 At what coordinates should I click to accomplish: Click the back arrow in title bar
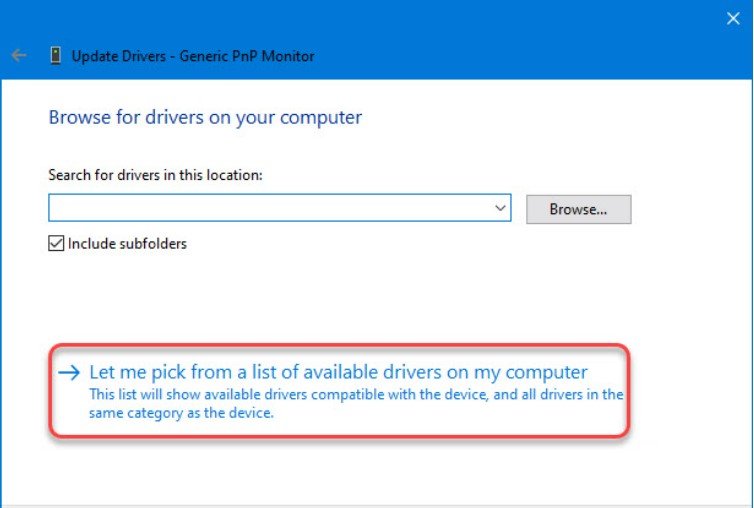point(18,56)
